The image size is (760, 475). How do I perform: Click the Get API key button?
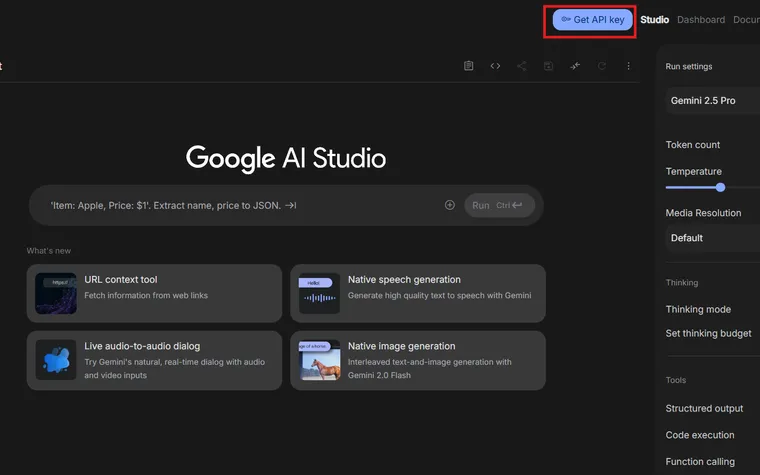(592, 20)
